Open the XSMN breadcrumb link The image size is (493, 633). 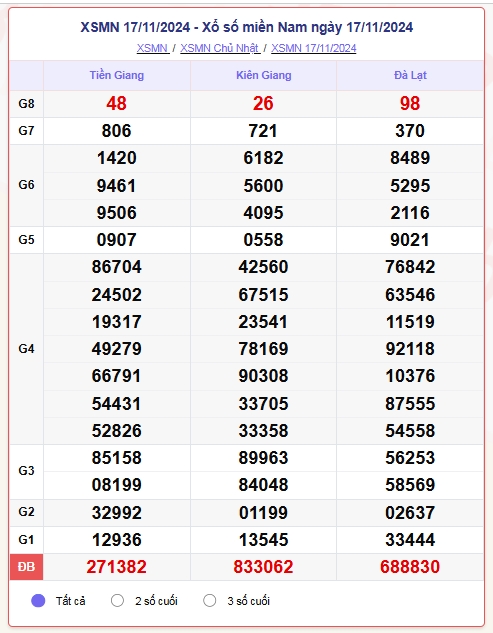153,48
